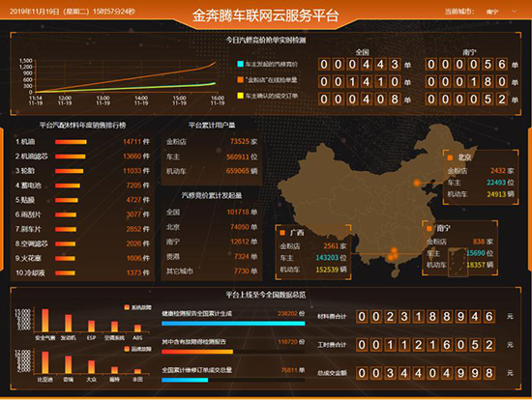Click the orange legend swatch for 金粉店在线抢单量
The width and height of the screenshot is (532, 400).
click(x=240, y=79)
